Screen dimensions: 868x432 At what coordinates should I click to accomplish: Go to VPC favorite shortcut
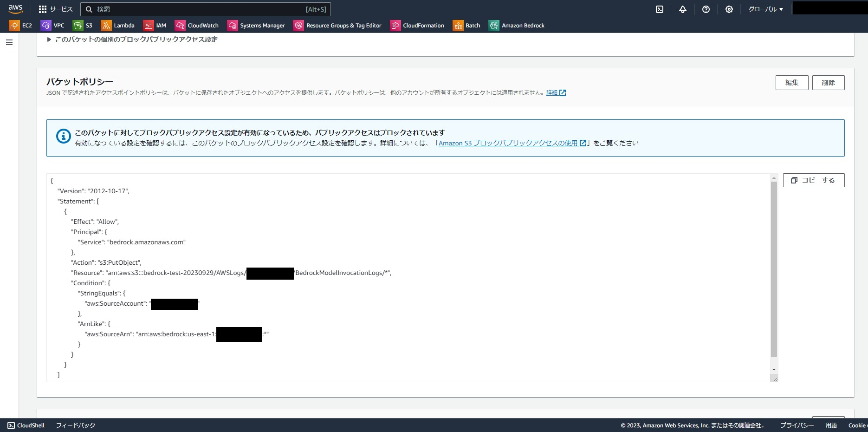(x=52, y=26)
